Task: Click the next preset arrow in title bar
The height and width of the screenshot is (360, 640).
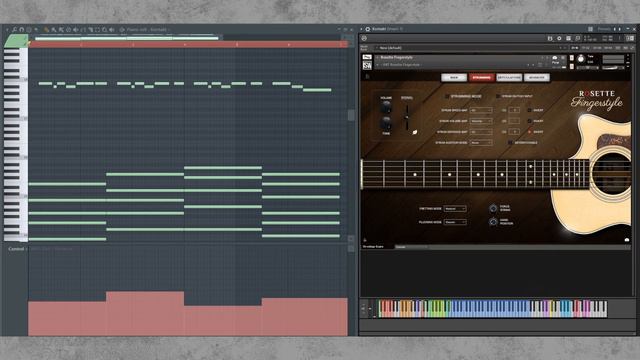Action: (x=620, y=29)
